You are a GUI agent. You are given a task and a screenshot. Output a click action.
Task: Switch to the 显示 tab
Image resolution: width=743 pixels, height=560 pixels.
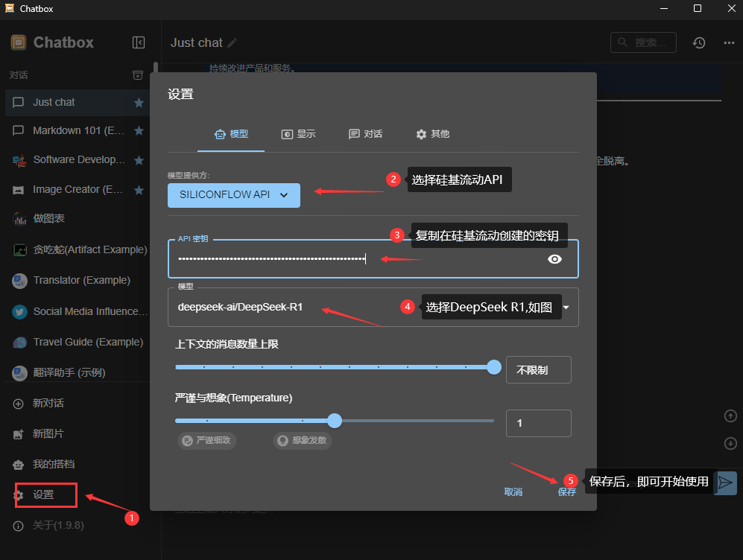298,134
